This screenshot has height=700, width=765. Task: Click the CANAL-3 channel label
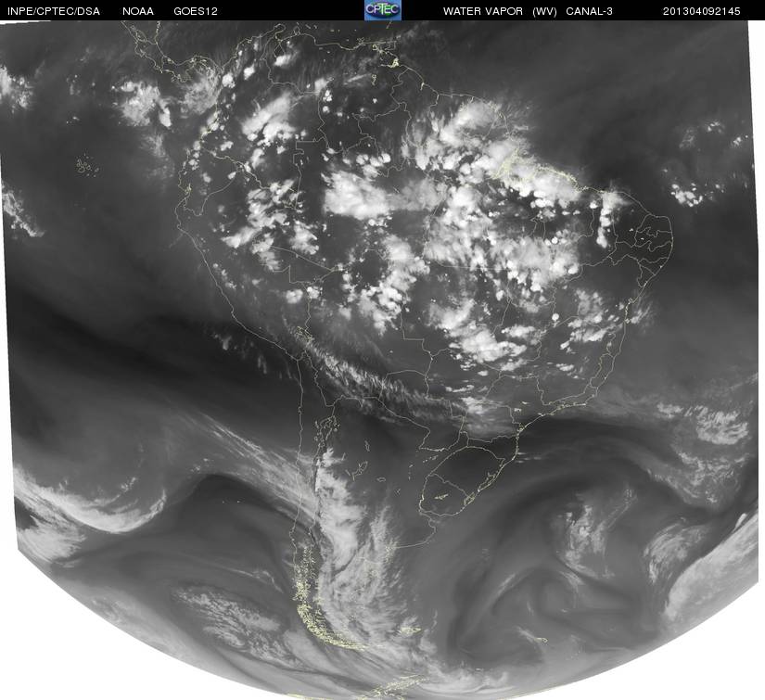[x=590, y=11]
